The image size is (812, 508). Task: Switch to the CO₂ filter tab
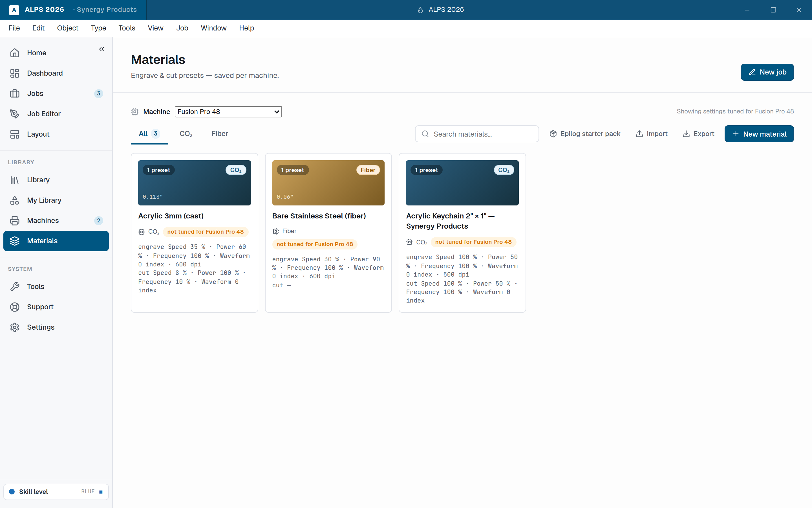186,134
